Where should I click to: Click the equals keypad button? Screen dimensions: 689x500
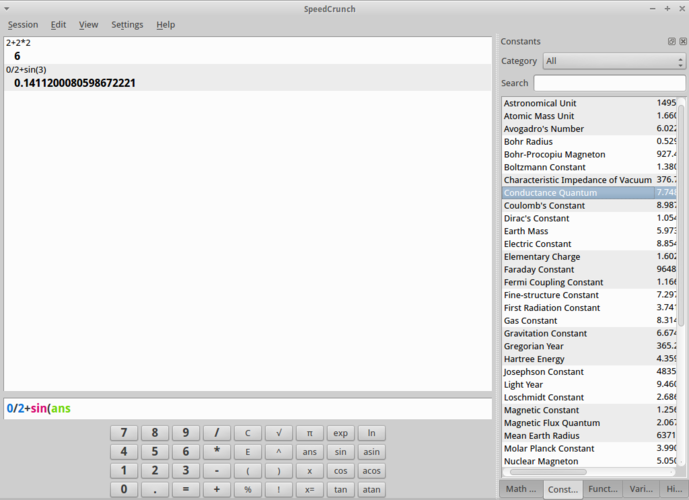(x=185, y=489)
